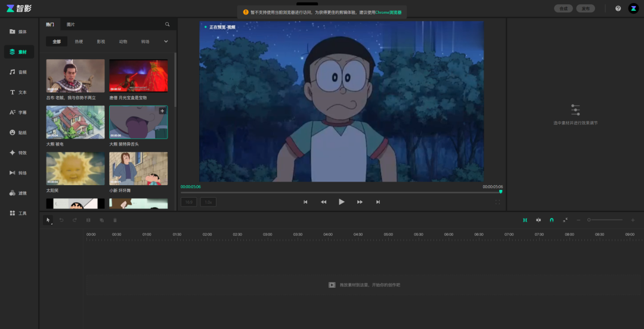Click the timeline zoom in plus icon
This screenshot has width=644, height=329.
point(633,220)
